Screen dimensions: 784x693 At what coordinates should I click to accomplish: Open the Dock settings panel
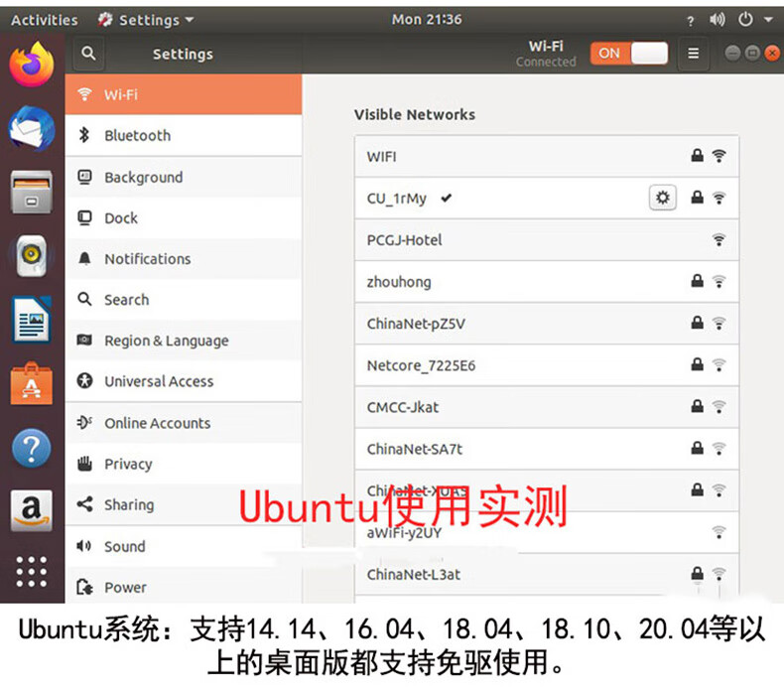click(x=184, y=218)
